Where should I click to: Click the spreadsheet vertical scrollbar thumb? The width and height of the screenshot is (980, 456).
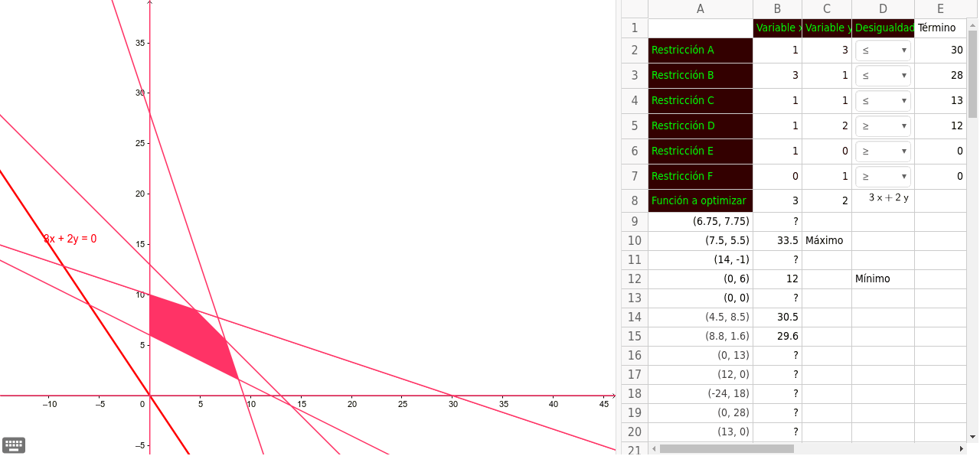pos(973,73)
